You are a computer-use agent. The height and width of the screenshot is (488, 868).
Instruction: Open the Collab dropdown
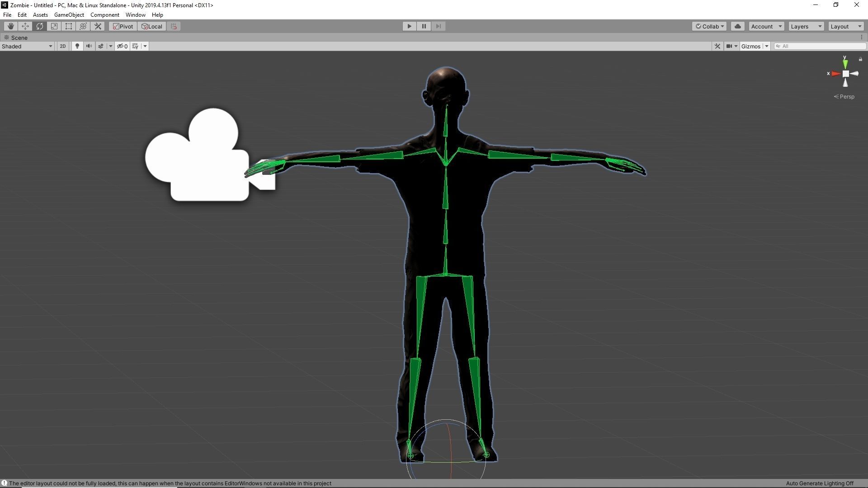point(709,26)
